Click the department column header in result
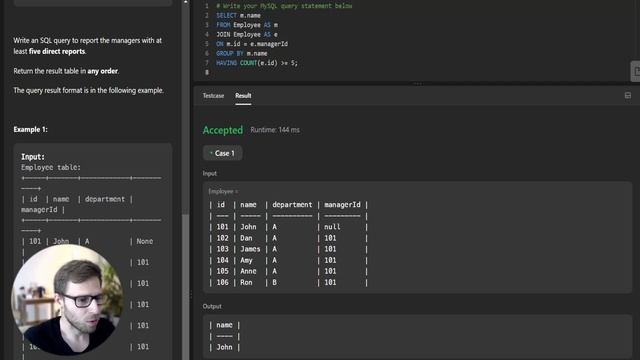This screenshot has width=640, height=360. pyautogui.click(x=292, y=204)
